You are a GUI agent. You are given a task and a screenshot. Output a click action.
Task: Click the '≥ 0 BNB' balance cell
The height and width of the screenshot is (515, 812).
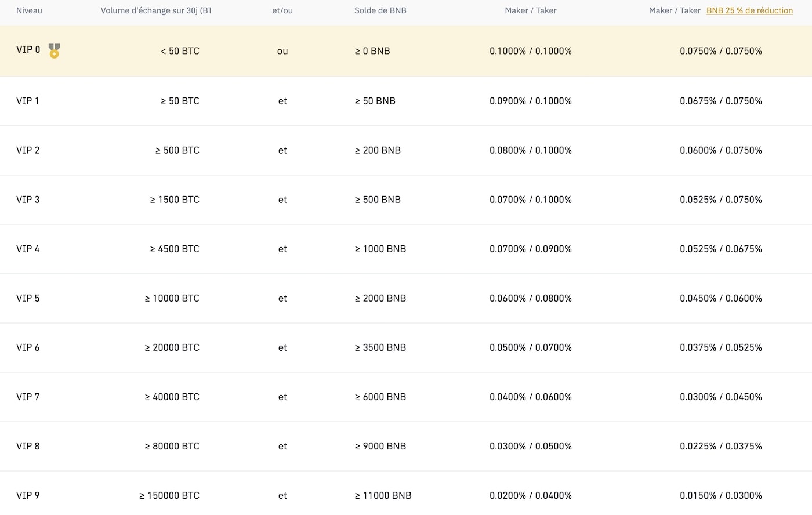click(372, 51)
